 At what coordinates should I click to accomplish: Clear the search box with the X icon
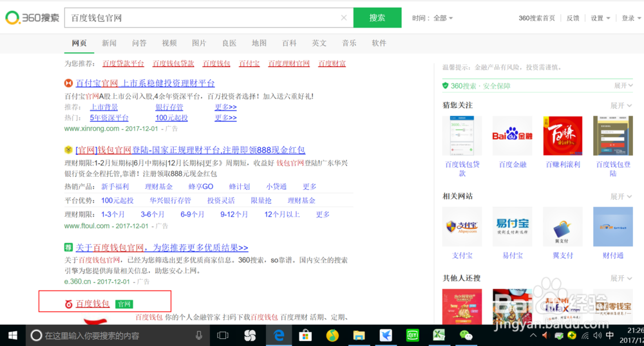tap(344, 17)
